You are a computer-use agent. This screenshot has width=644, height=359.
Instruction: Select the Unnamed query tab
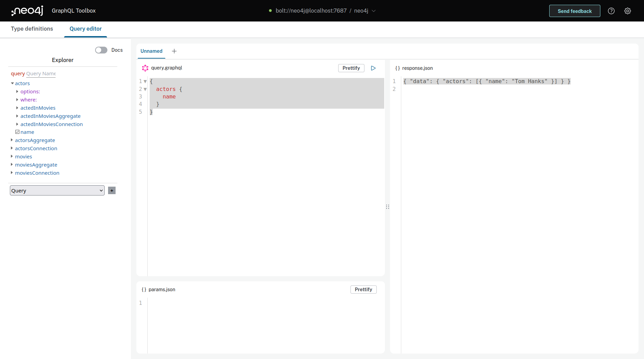pos(151,51)
